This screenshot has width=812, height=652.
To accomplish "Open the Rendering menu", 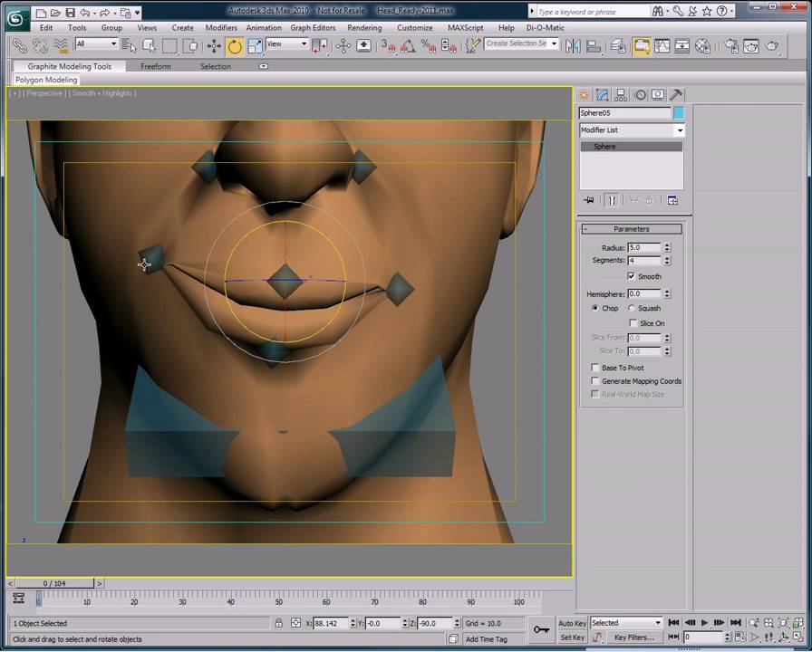I will click(x=364, y=28).
